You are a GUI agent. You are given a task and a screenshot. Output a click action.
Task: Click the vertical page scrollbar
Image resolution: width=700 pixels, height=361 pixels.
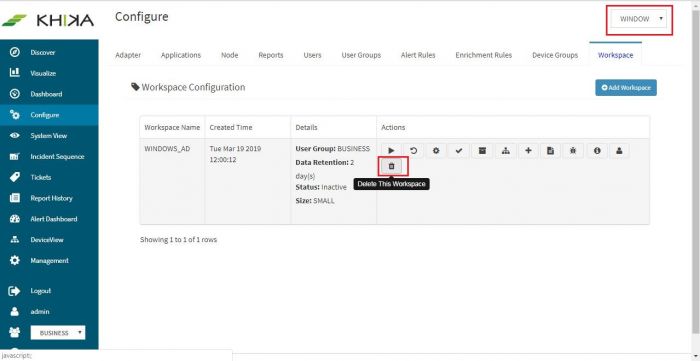[696, 171]
